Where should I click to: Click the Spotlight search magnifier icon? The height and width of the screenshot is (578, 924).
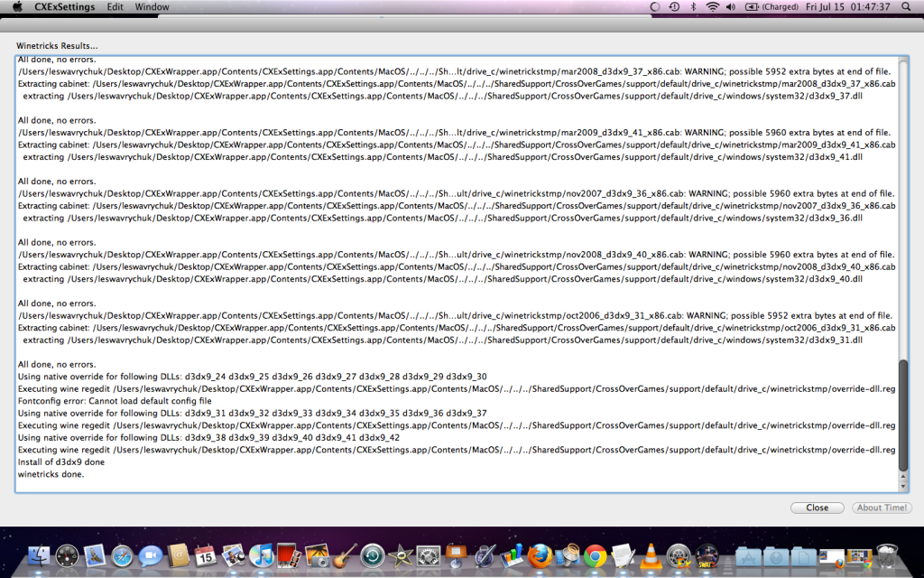pyautogui.click(x=906, y=7)
